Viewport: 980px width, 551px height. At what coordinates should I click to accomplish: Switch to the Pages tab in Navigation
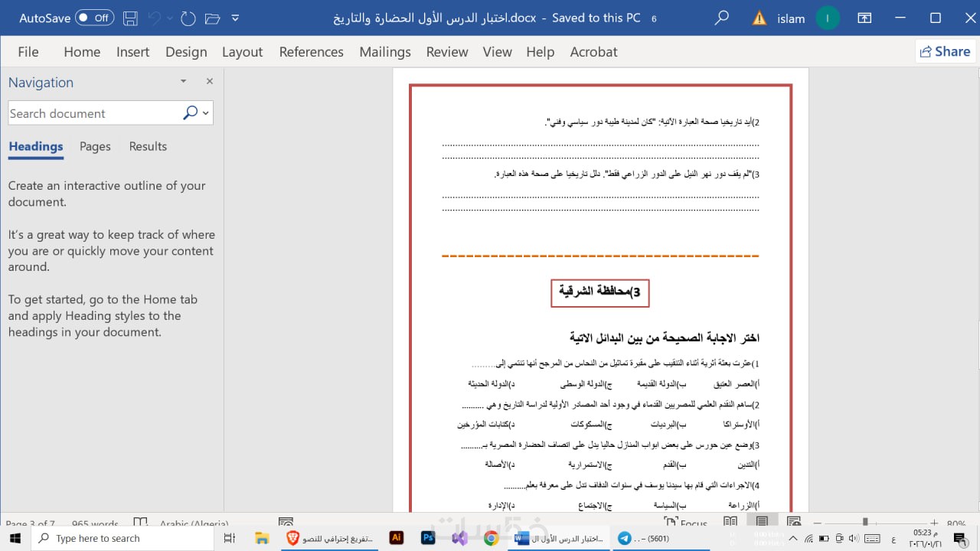[95, 146]
